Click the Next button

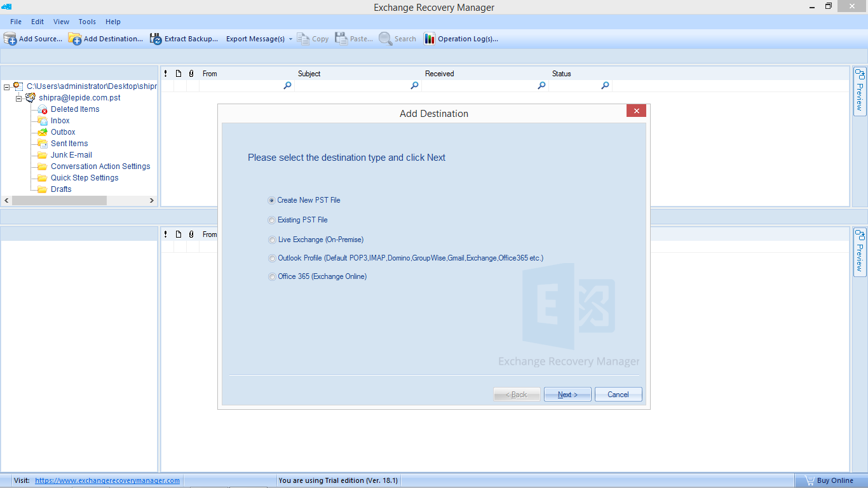567,395
